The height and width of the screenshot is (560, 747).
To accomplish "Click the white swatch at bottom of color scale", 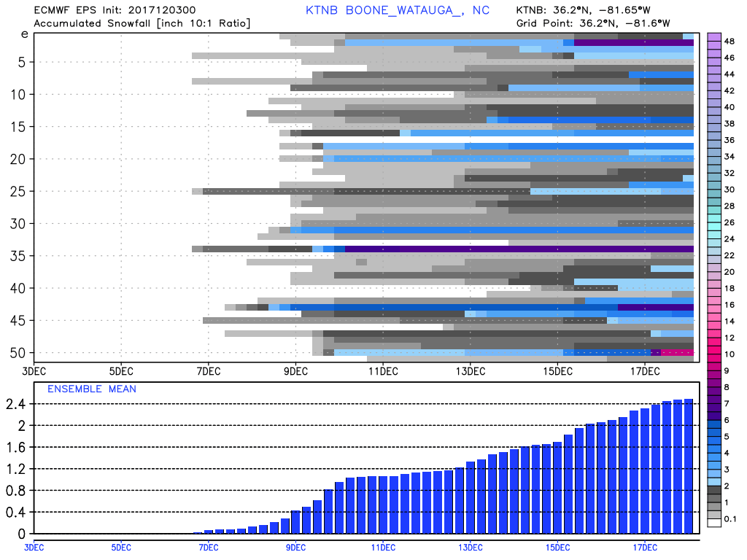I will coord(714,521).
